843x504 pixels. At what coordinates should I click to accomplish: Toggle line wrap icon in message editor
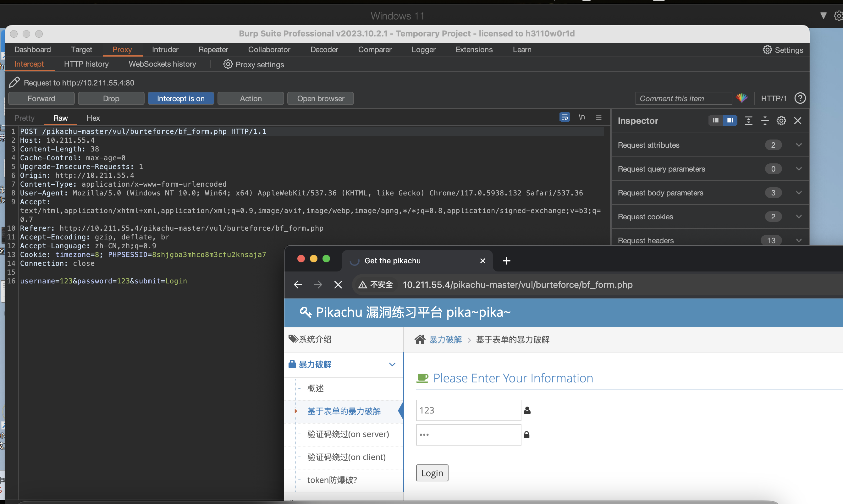click(565, 117)
